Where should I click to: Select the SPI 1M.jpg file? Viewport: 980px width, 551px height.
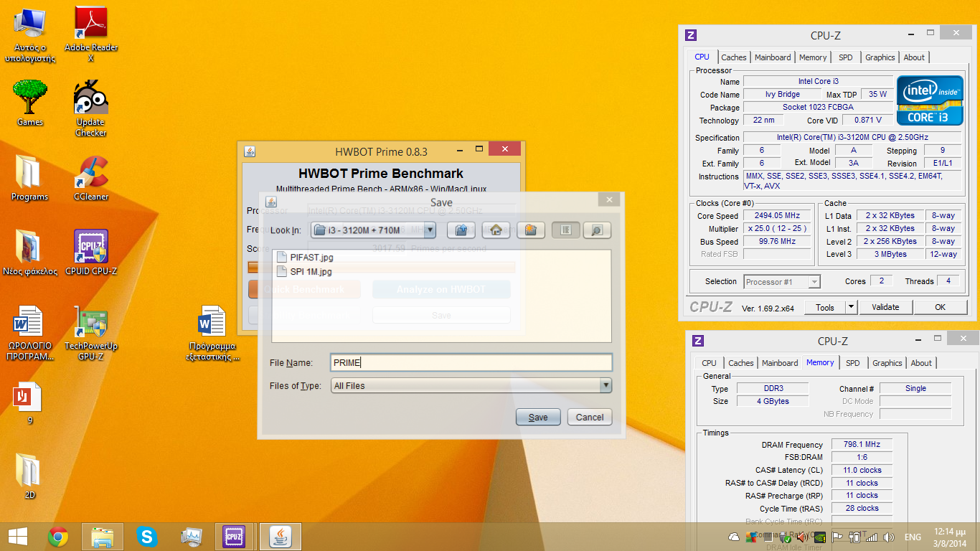pyautogui.click(x=304, y=271)
